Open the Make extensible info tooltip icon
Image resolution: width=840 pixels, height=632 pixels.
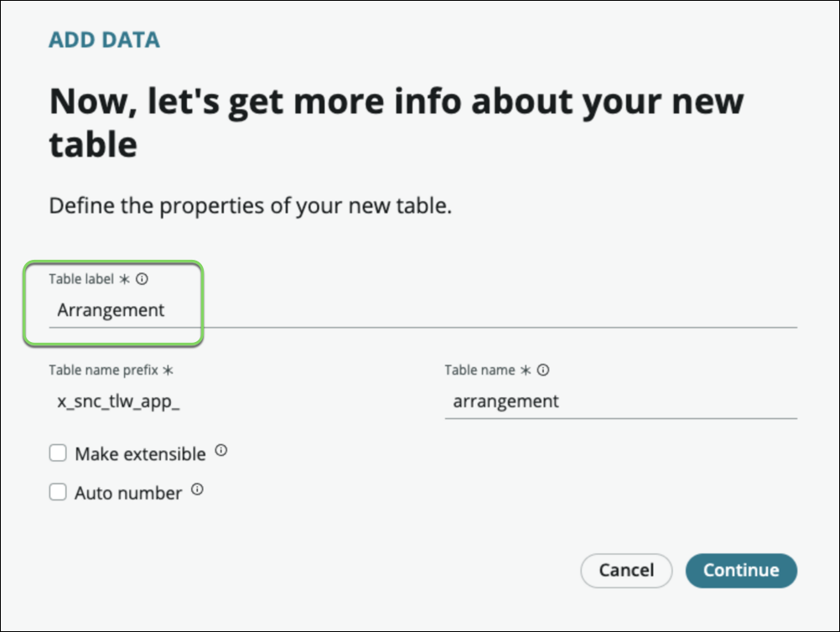(x=220, y=451)
